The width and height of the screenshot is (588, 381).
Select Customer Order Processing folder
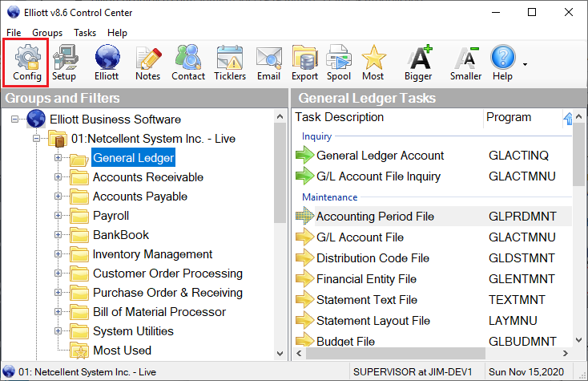[167, 274]
